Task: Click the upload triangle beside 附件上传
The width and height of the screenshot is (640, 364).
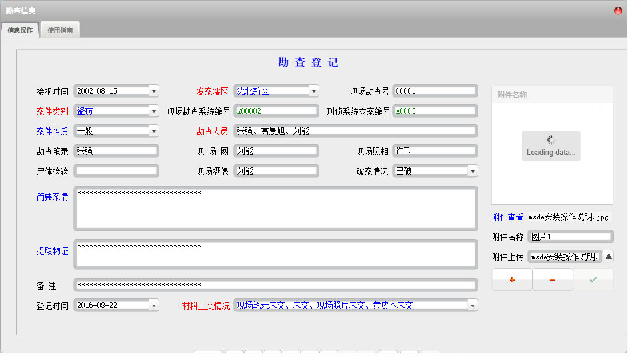Action: click(607, 257)
